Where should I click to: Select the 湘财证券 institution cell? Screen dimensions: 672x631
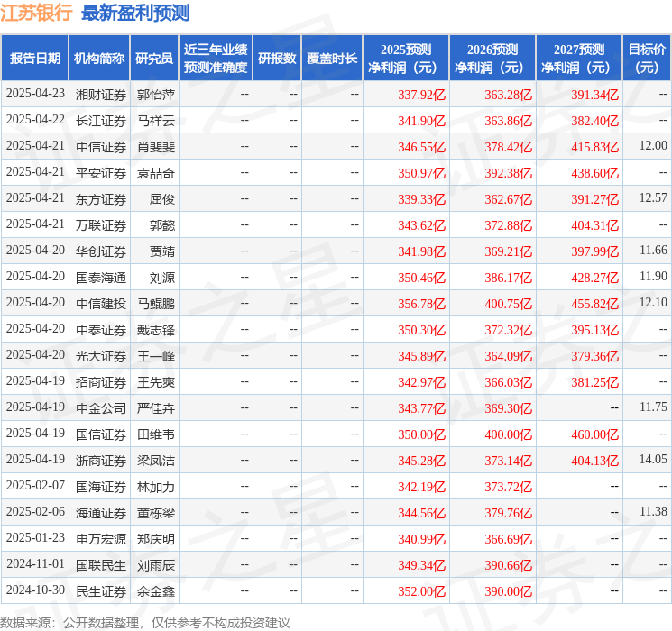[x=101, y=95]
